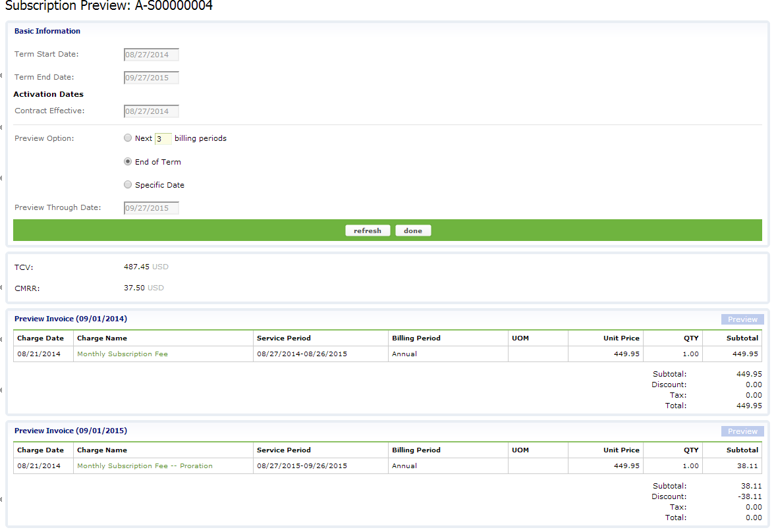Click Total 449.95 in first invoice
The image size is (776, 532).
[749, 406]
